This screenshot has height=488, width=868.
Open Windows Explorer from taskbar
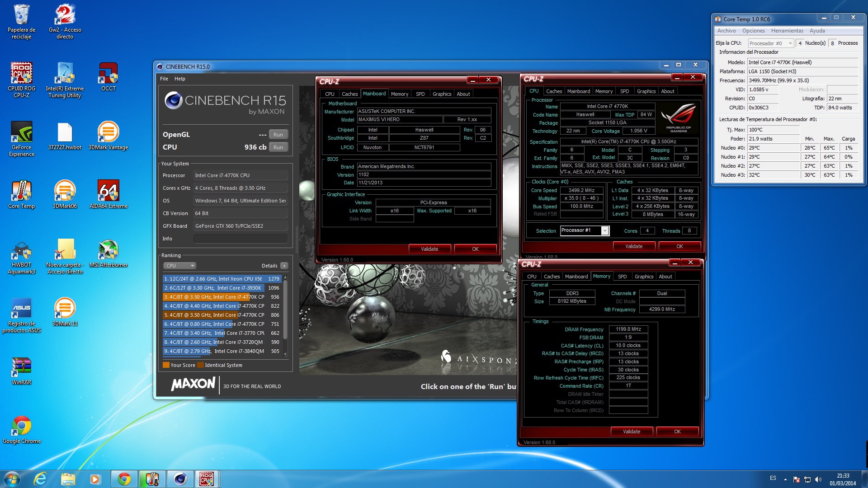pyautogui.click(x=68, y=479)
